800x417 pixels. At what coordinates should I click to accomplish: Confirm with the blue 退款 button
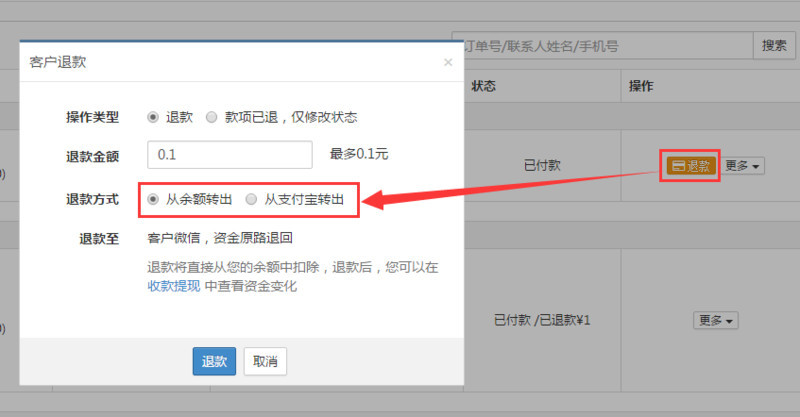[214, 361]
